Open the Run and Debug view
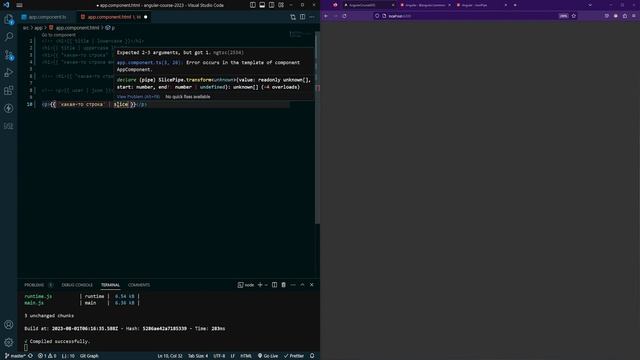Image resolution: width=640 pixels, height=360 pixels. pyautogui.click(x=9, y=73)
